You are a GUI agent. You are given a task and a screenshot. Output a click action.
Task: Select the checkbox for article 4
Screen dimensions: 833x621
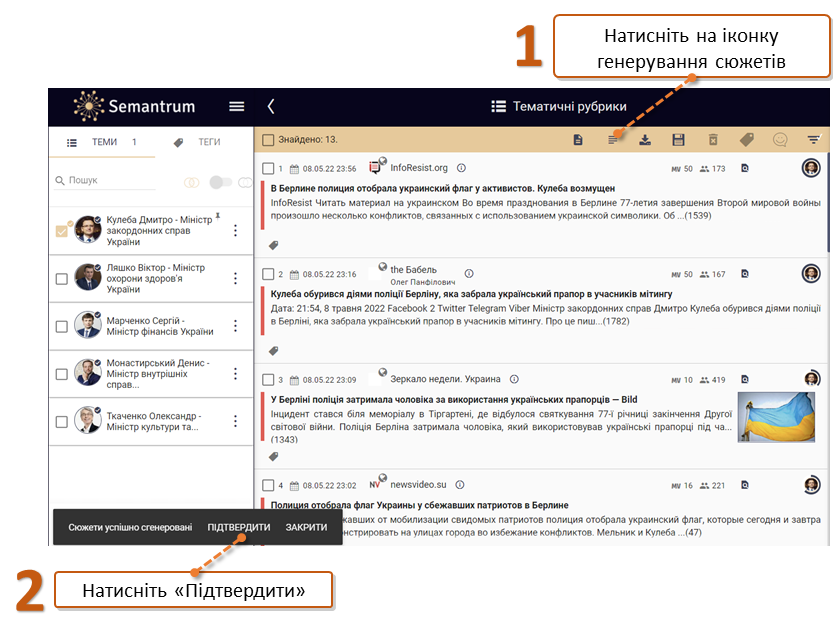point(268,485)
